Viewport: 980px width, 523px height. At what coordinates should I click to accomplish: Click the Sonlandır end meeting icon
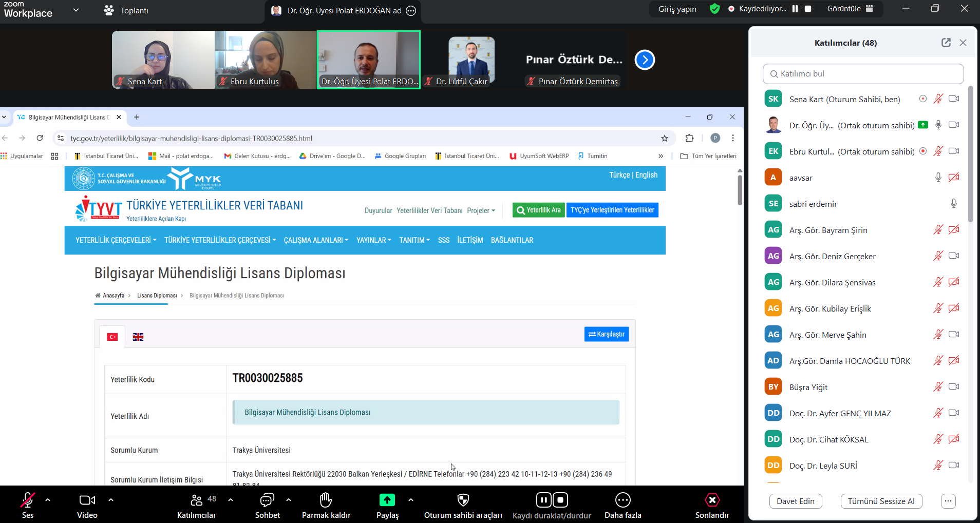click(x=712, y=500)
